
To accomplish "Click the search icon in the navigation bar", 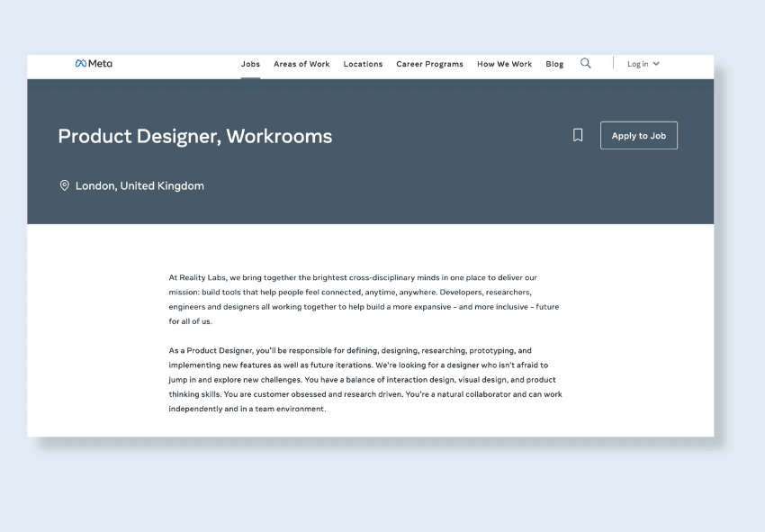I will 586,63.
